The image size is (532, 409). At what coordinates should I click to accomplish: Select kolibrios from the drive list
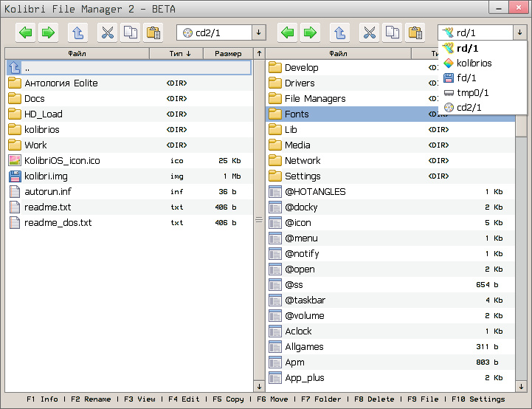[x=474, y=63]
